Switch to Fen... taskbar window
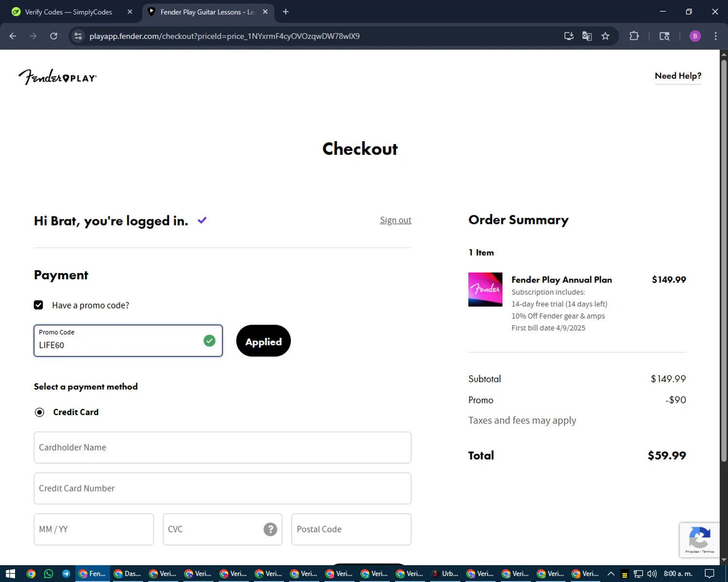 [x=92, y=574]
